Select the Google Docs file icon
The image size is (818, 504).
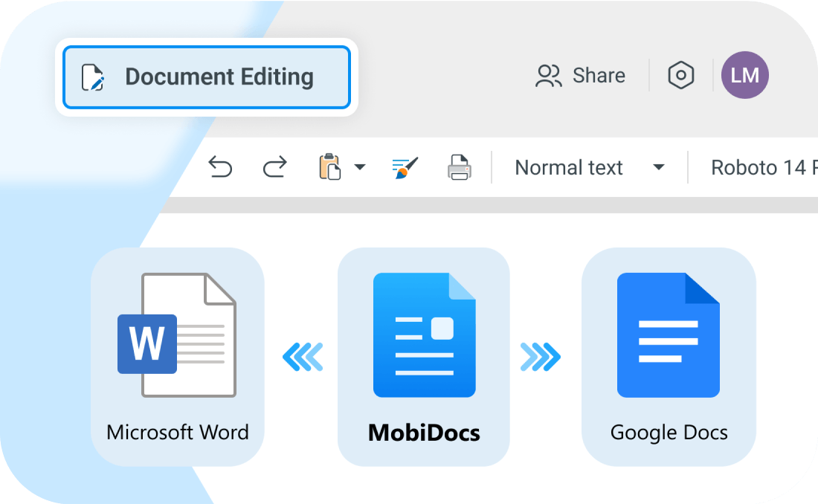point(669,335)
